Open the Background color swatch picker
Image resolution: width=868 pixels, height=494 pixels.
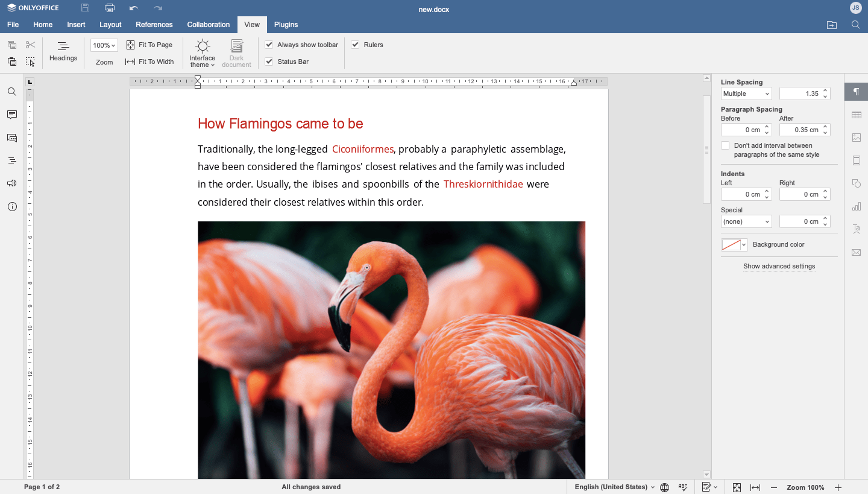pos(734,244)
